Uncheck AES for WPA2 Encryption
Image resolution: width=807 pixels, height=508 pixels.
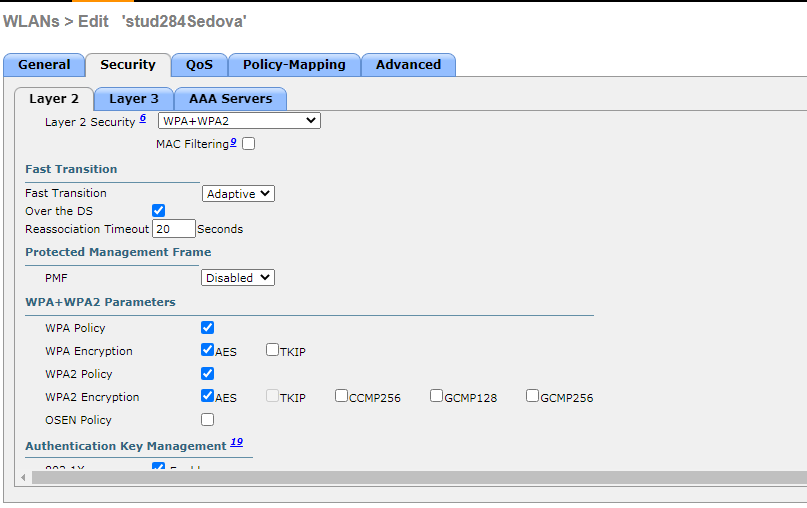click(207, 396)
